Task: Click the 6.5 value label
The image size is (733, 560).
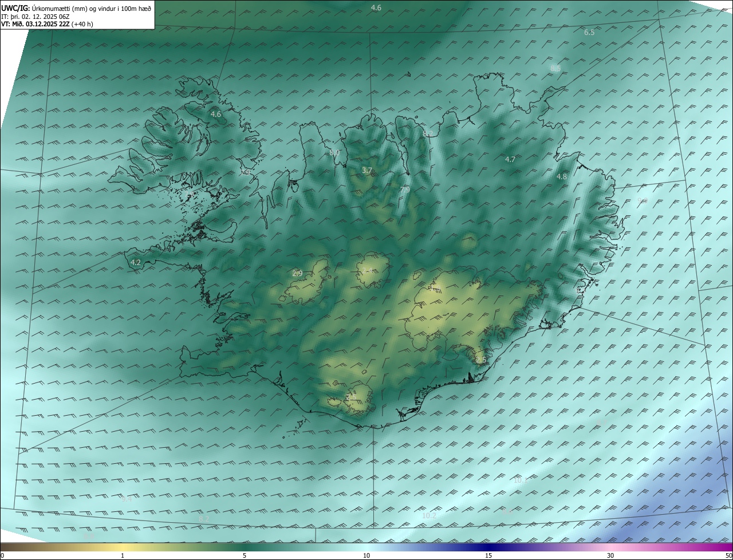Action: click(589, 33)
